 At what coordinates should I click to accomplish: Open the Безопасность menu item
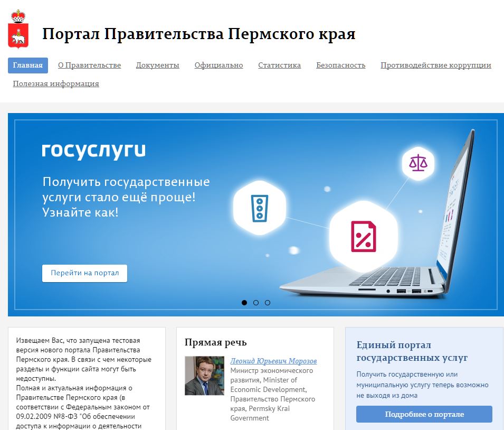[x=340, y=66]
